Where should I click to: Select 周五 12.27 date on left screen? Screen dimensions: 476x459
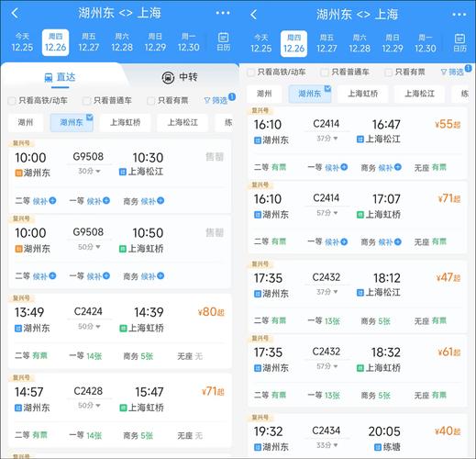89,42
